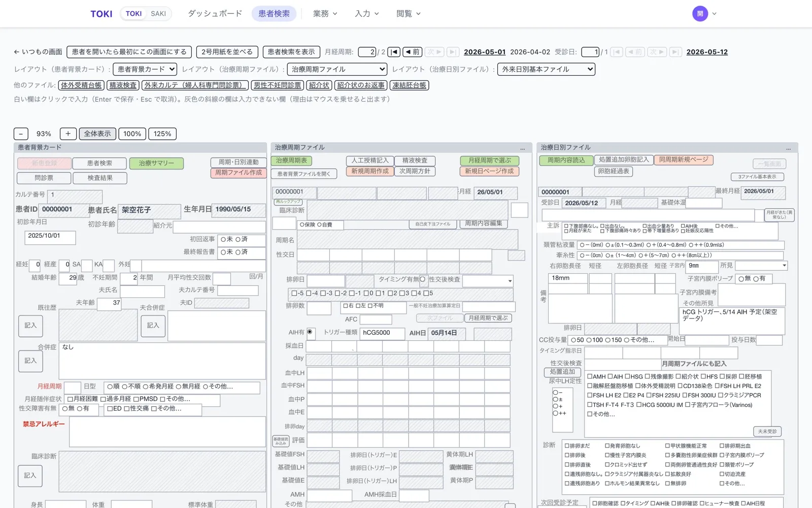The width and height of the screenshot is (812, 508).
Task: Open the ... menu of 治療日別ファイル panel
Action: [x=789, y=148]
